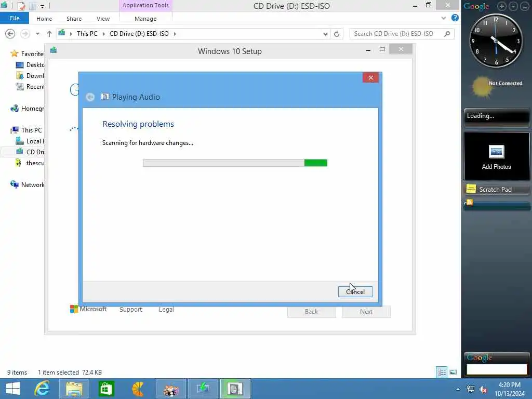Click the plus button on Google sidebar

pyautogui.click(x=501, y=6)
